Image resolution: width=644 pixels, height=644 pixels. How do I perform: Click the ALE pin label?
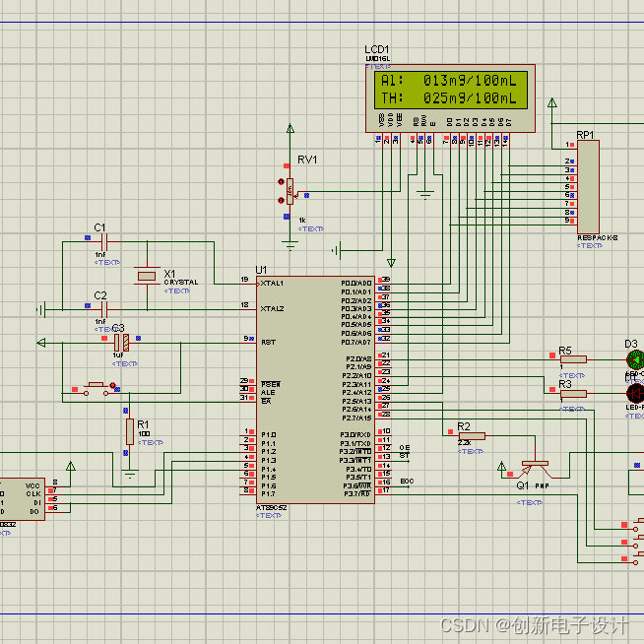(268, 393)
